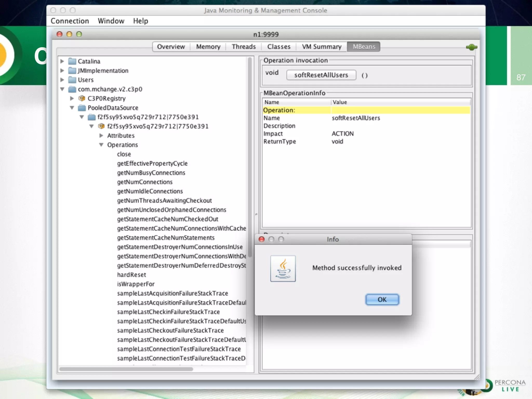
Task: Select the close operation
Action: [124, 154]
